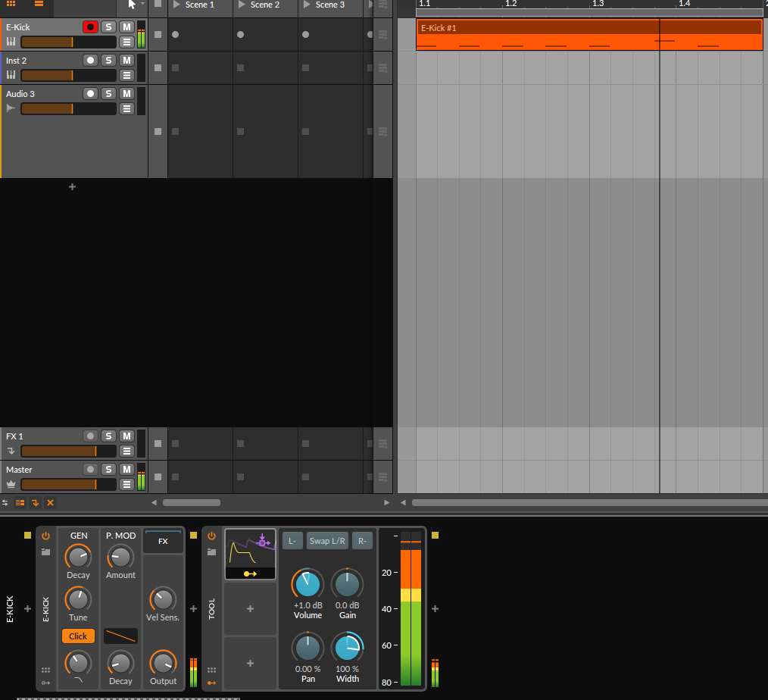Open the E-Kick device preset folder icon

pyautogui.click(x=46, y=552)
